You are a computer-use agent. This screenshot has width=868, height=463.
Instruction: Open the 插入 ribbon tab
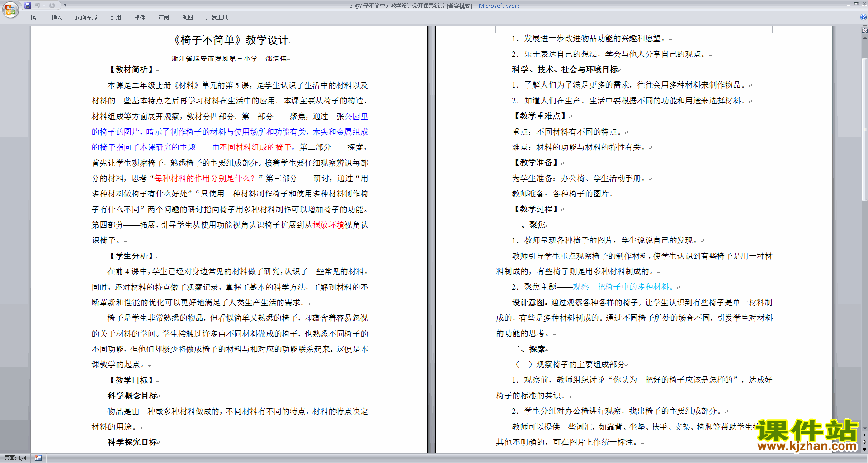click(x=57, y=18)
